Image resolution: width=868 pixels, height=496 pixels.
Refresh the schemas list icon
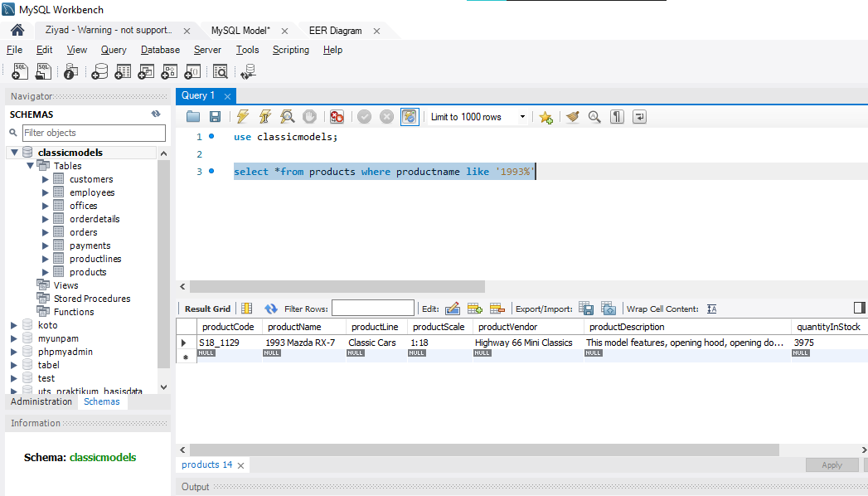(156, 114)
